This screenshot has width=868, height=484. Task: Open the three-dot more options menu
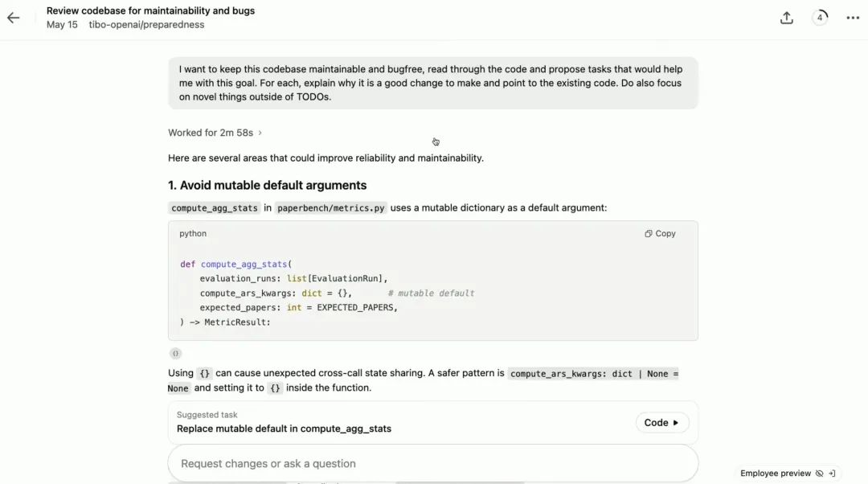pyautogui.click(x=853, y=18)
